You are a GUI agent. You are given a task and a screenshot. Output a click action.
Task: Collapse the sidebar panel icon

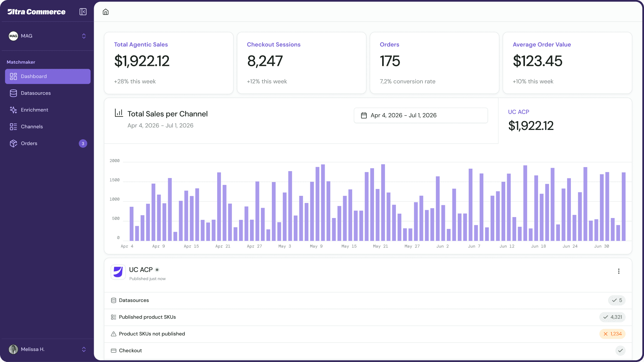[83, 12]
